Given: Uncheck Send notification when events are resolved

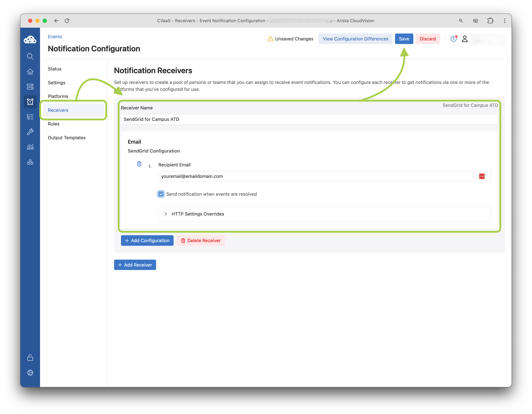Looking at the screenshot, I should coord(161,194).
